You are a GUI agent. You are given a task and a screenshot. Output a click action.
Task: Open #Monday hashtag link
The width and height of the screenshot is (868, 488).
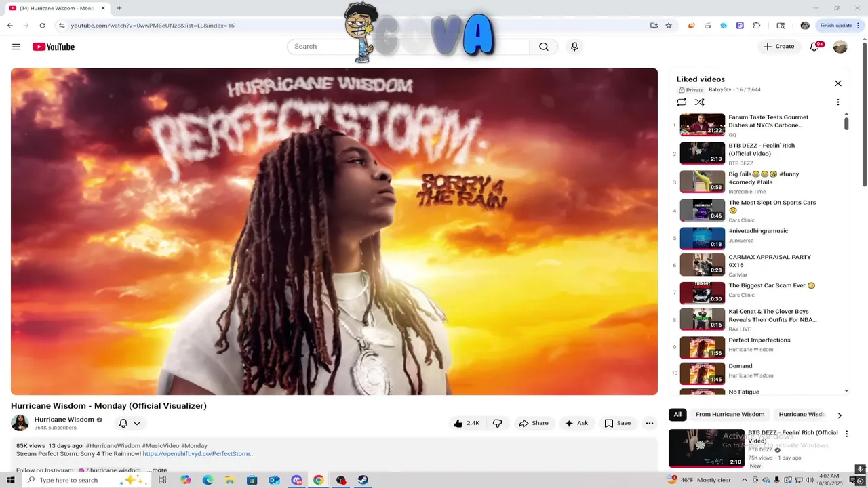click(x=194, y=446)
